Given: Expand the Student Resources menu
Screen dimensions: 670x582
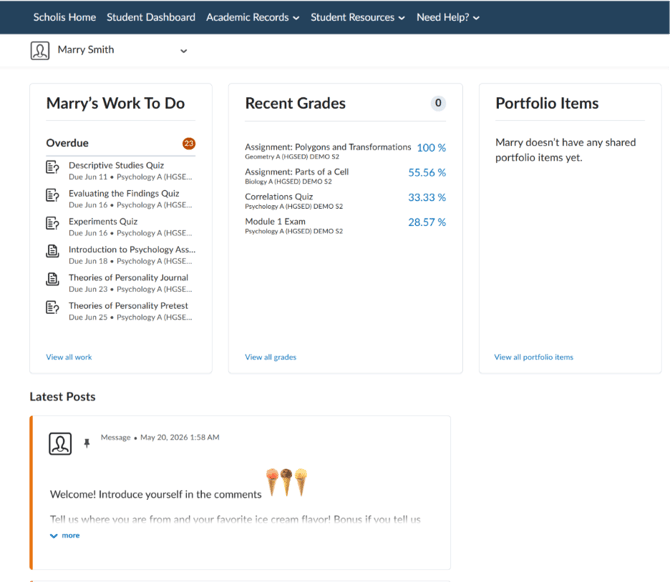Looking at the screenshot, I should tap(358, 18).
